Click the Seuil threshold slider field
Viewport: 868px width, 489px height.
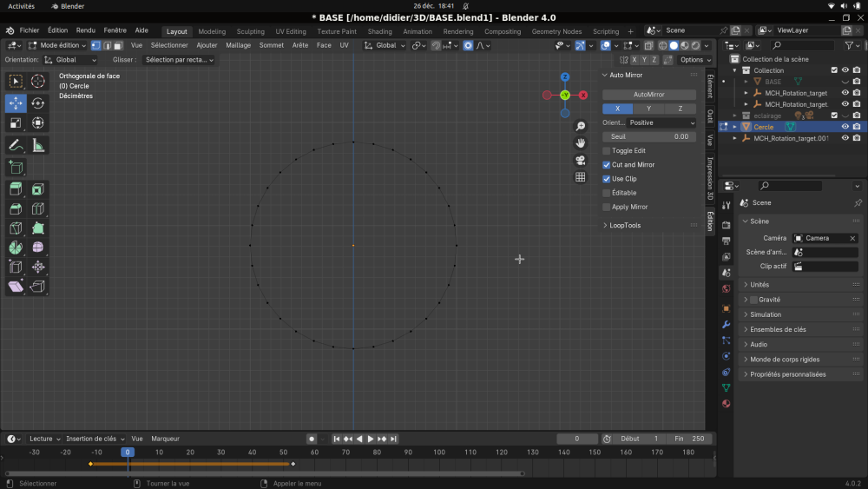pos(648,136)
